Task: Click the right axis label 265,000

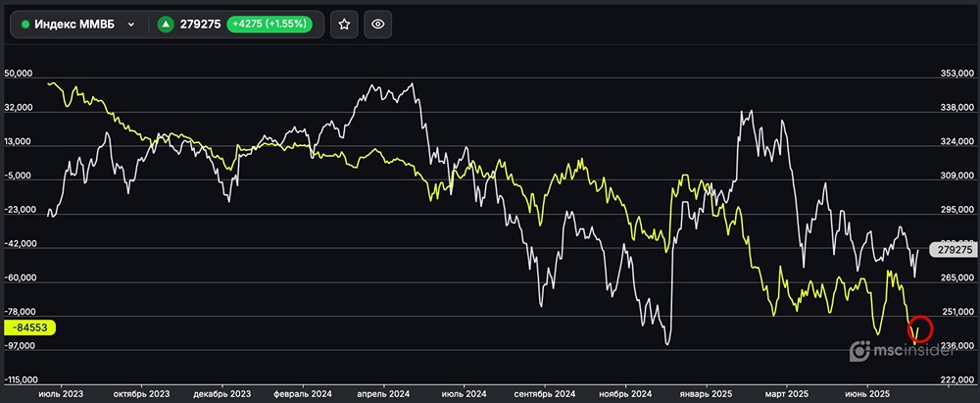Action: [956, 277]
